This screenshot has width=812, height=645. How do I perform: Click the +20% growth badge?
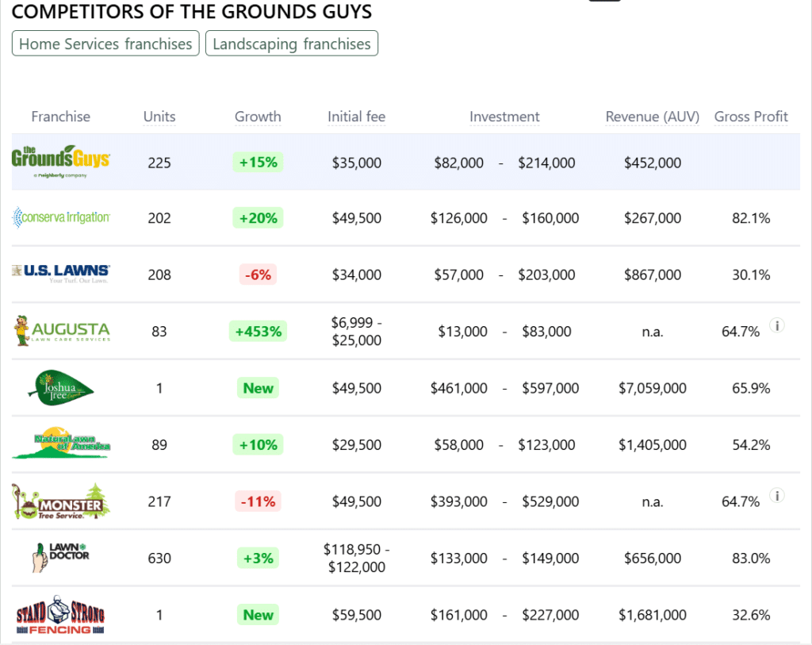(258, 218)
